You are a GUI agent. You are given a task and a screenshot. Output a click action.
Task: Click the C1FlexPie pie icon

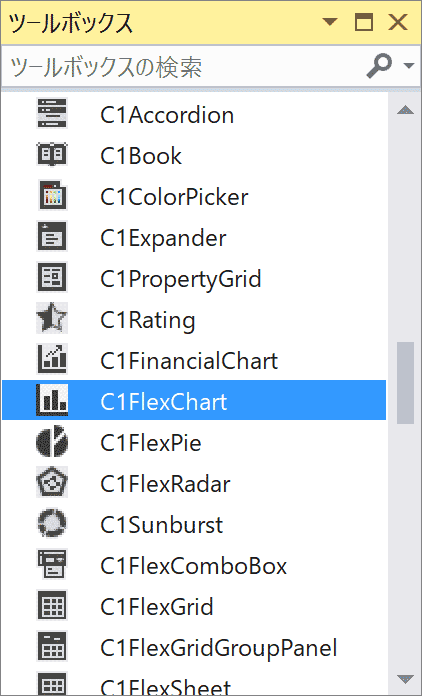[52, 441]
